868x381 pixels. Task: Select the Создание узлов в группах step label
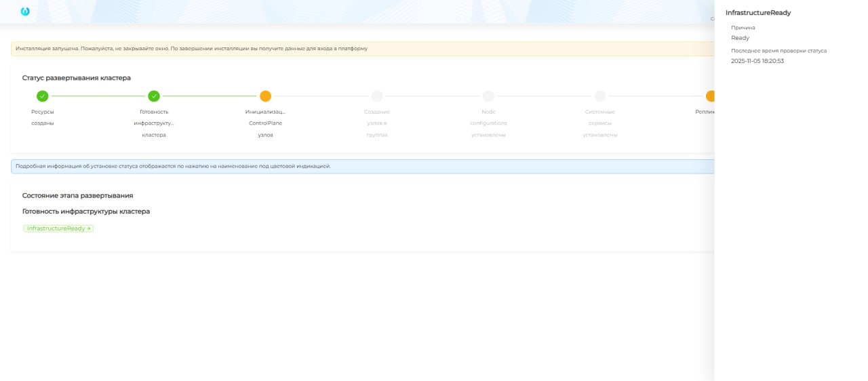click(377, 123)
